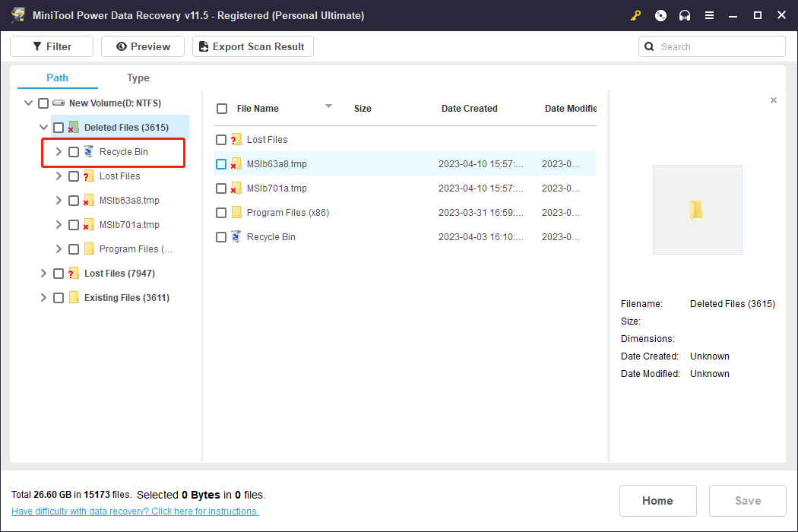
Task: Click the preview thumbnail folder image
Action: point(697,210)
